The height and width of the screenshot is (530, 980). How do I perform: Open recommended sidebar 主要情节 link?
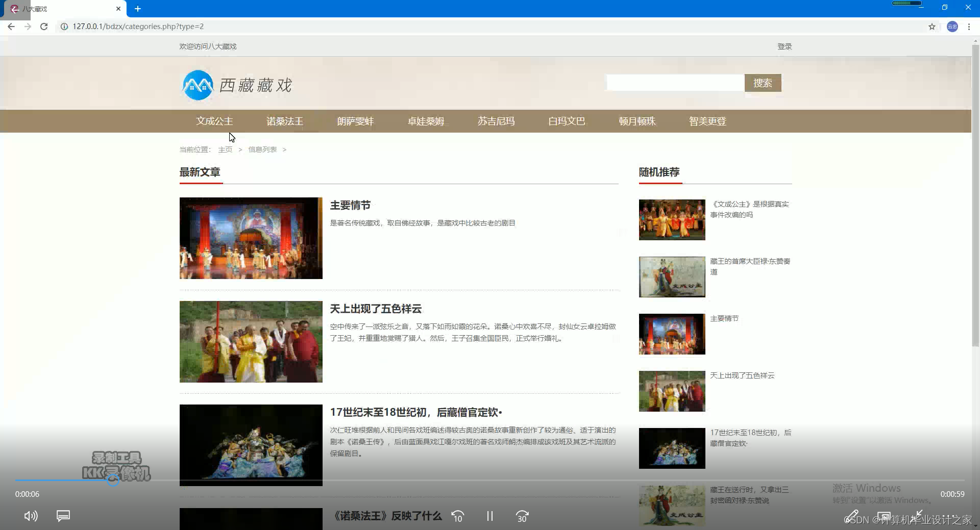point(724,318)
